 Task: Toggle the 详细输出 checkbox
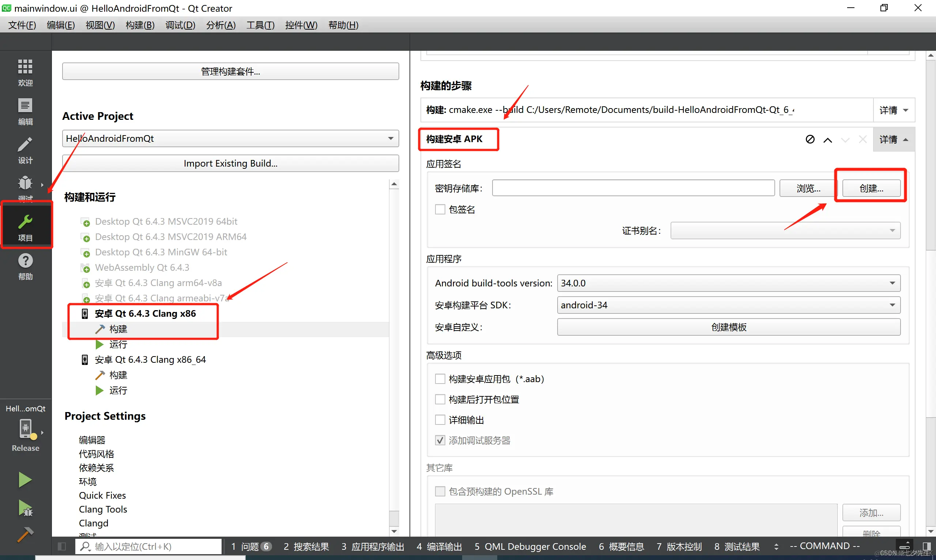440,420
